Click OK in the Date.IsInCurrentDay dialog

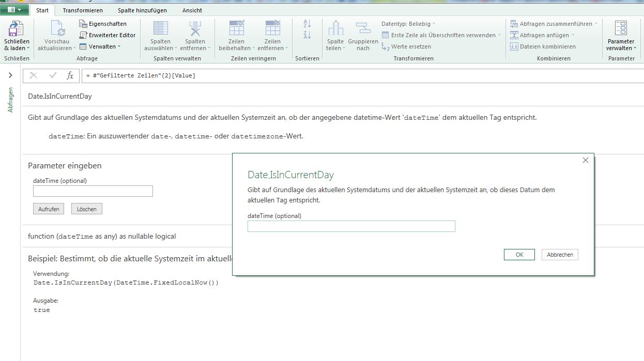coord(519,255)
